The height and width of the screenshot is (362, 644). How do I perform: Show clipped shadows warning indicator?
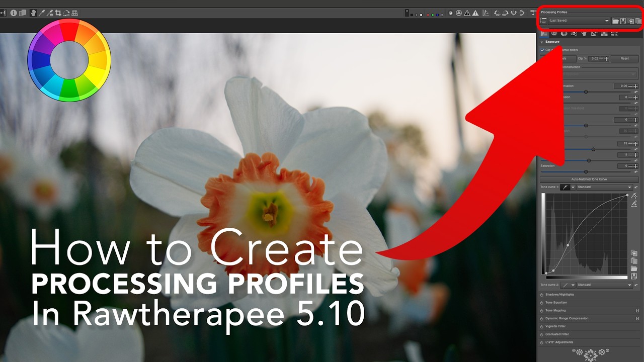467,13
